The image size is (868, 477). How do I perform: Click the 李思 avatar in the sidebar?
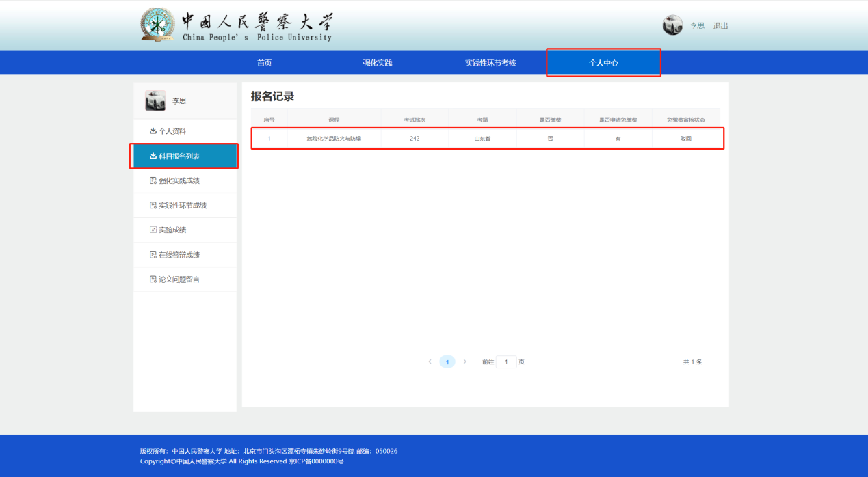pyautogui.click(x=155, y=100)
